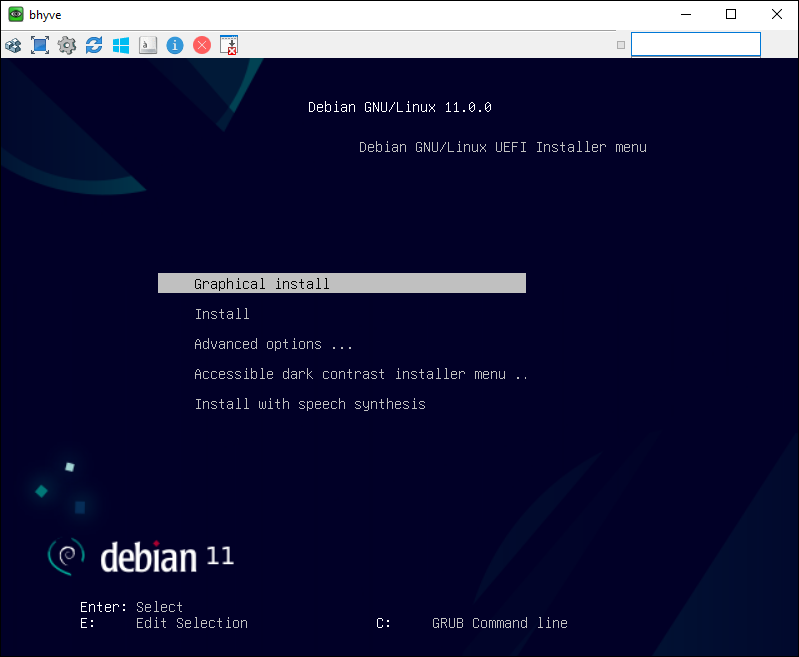799x657 pixels.
Task: Click the window with red x toolbar icon
Action: 229,45
